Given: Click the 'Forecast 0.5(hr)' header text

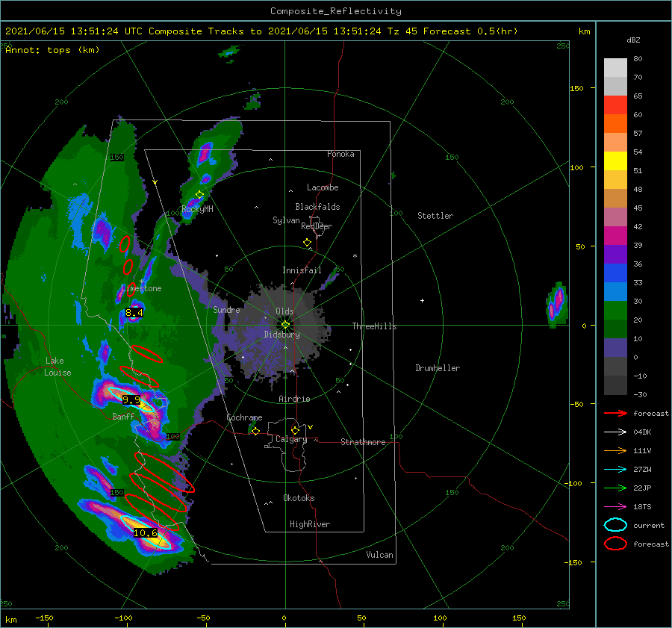Looking at the screenshot, I should tap(470, 31).
